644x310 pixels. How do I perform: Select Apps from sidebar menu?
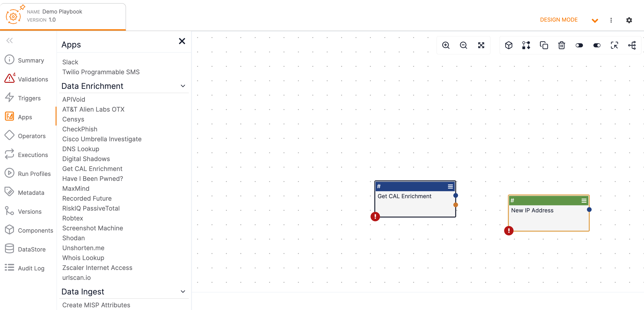25,117
